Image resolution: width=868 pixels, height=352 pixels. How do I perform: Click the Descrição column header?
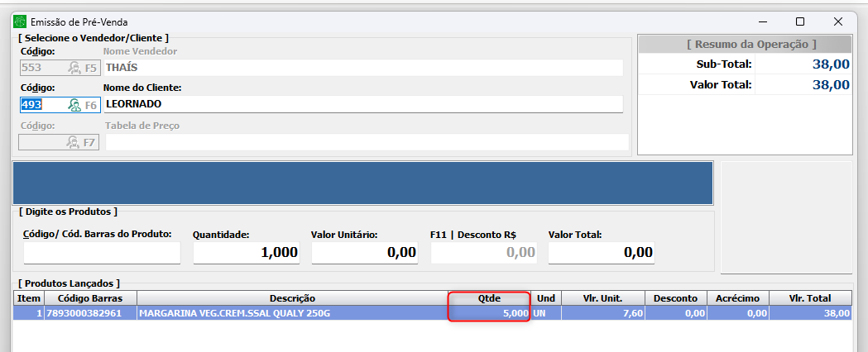294,297
